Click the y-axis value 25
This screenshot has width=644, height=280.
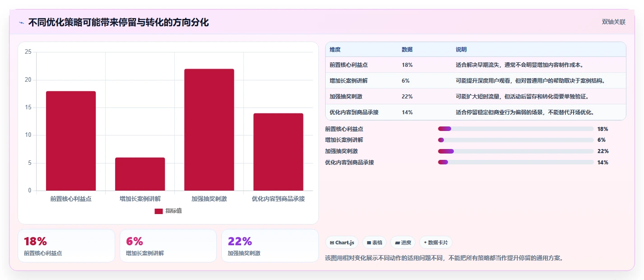click(28, 52)
